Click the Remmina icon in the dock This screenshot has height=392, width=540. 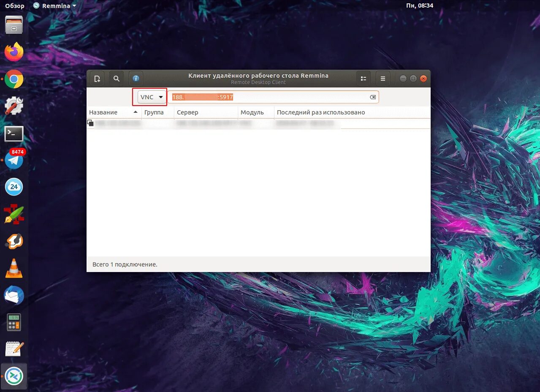pyautogui.click(x=14, y=376)
